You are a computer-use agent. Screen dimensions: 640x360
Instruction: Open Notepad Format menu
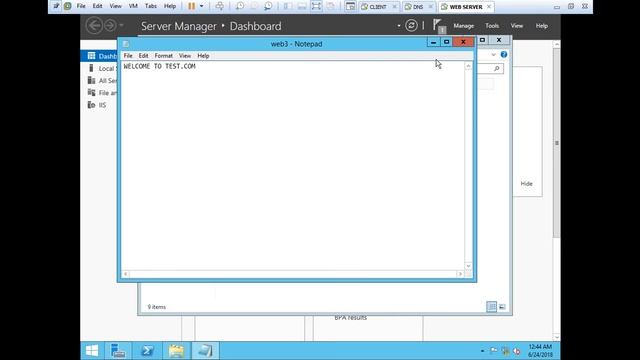pyautogui.click(x=164, y=56)
